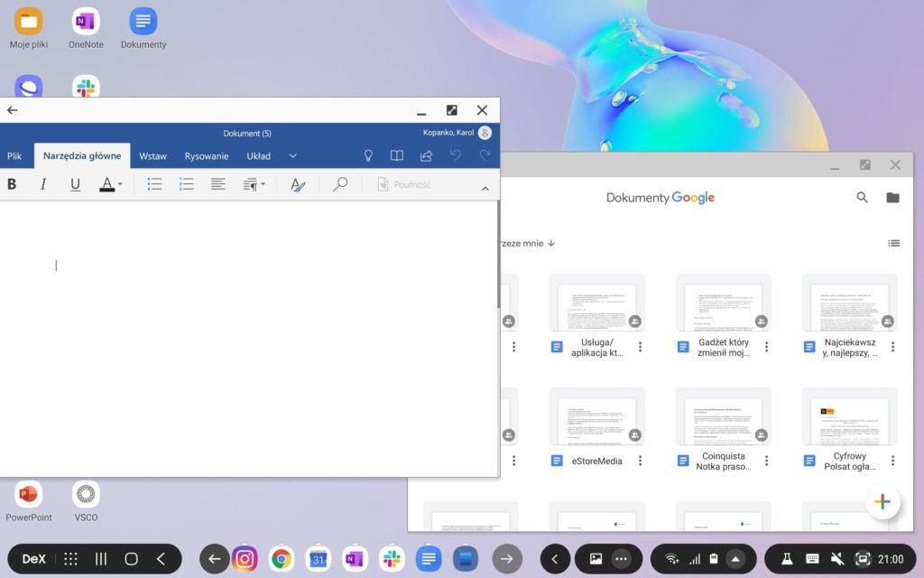Insert a numbered list in Word
The image size is (924, 578).
[x=186, y=184]
